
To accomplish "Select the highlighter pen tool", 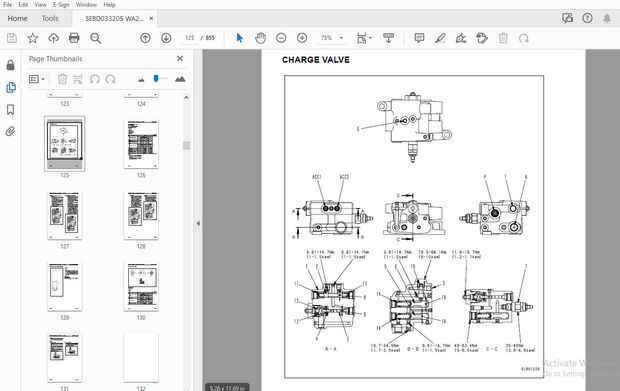I will pyautogui.click(x=440, y=38).
